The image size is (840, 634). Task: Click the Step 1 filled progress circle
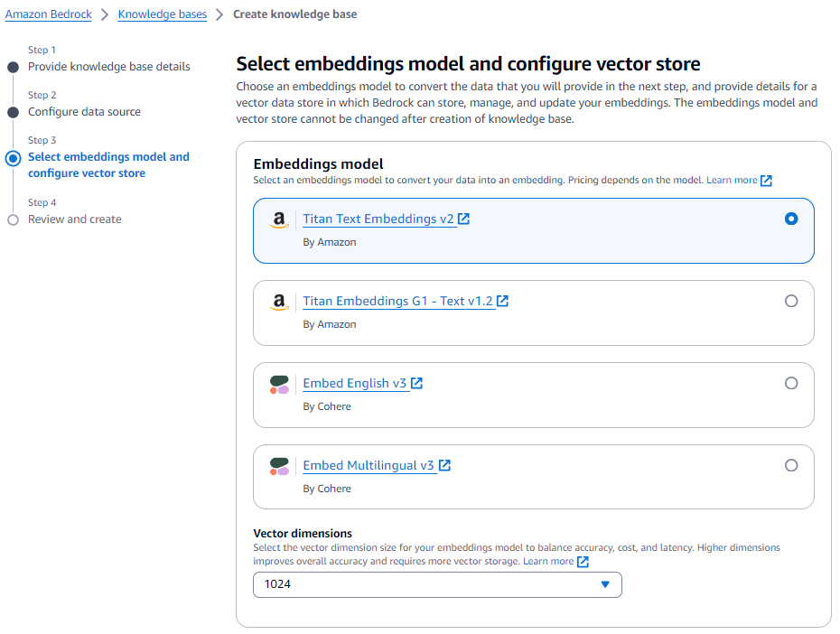tap(12, 66)
